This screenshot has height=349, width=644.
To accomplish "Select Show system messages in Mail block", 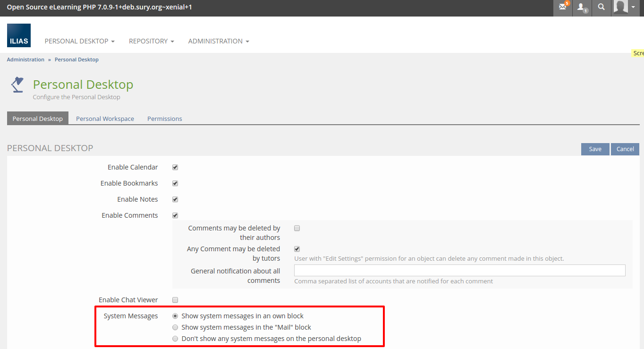I will [175, 327].
